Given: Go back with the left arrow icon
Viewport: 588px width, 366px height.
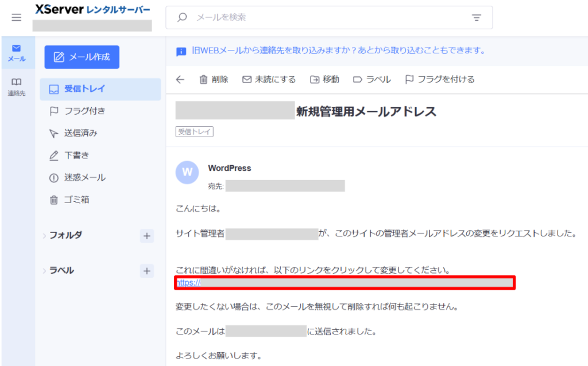Looking at the screenshot, I should pos(180,80).
